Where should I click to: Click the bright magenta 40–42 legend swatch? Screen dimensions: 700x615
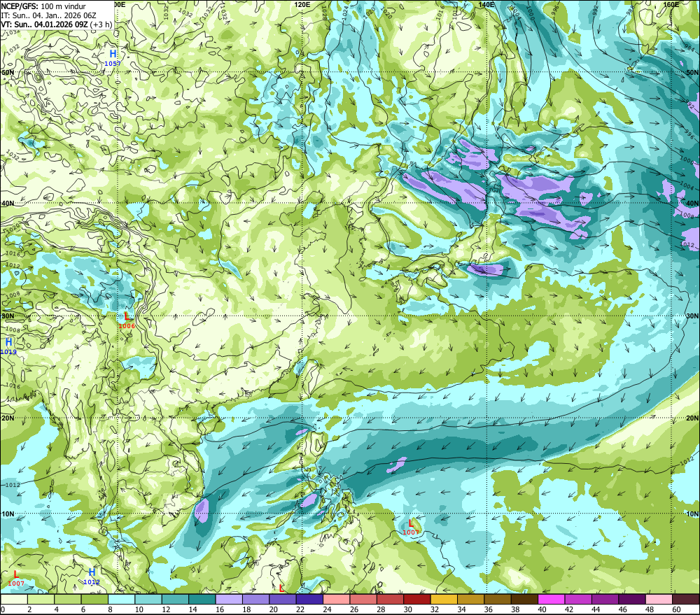click(552, 599)
